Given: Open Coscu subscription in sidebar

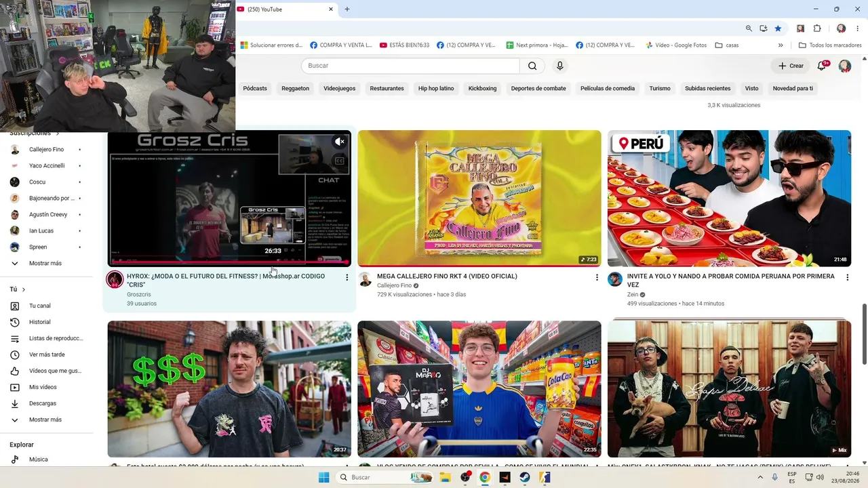Looking at the screenshot, I should pyautogui.click(x=37, y=182).
